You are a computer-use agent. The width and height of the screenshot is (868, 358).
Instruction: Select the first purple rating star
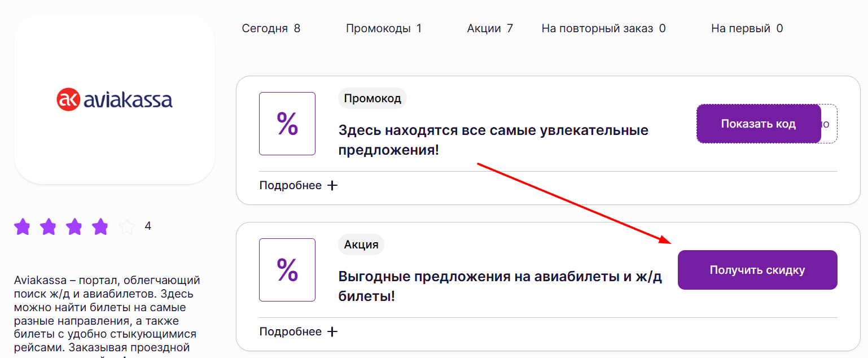(23, 226)
